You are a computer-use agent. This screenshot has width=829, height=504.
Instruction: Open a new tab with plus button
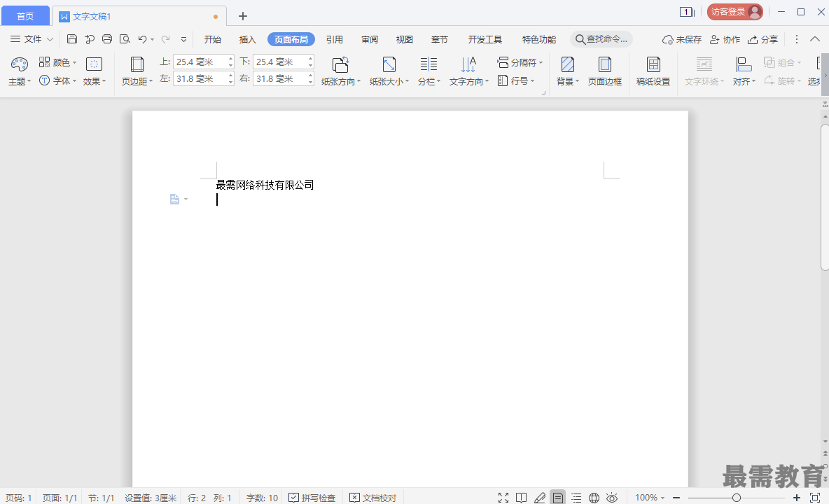point(243,16)
